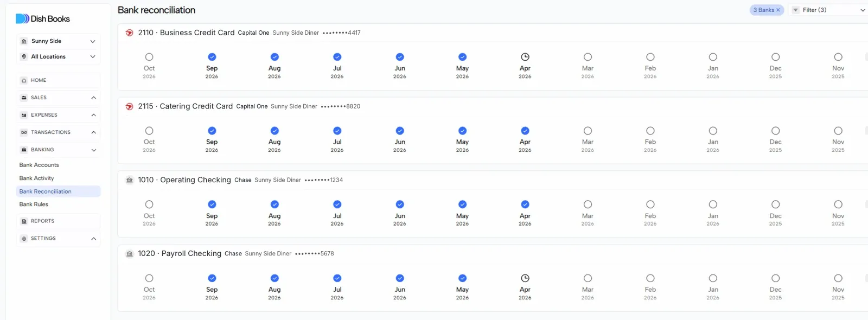This screenshot has height=320, width=868.
Task: Select Dec 2025 circle for Operating Checking
Action: (x=776, y=204)
